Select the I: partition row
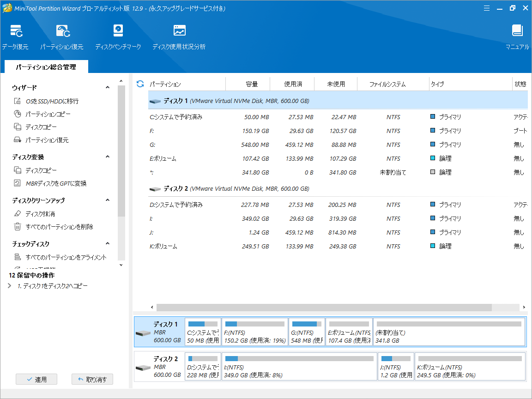This screenshot has height=399, width=532. click(x=338, y=219)
